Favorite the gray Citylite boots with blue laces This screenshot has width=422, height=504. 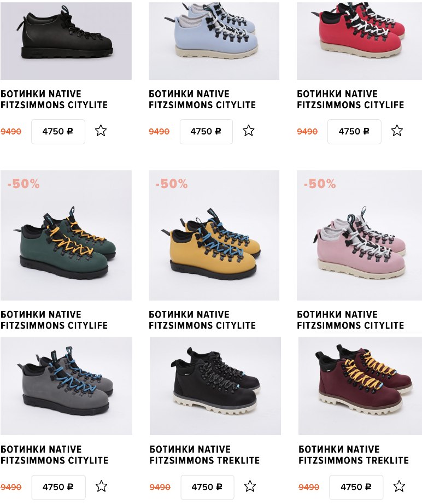101,487
